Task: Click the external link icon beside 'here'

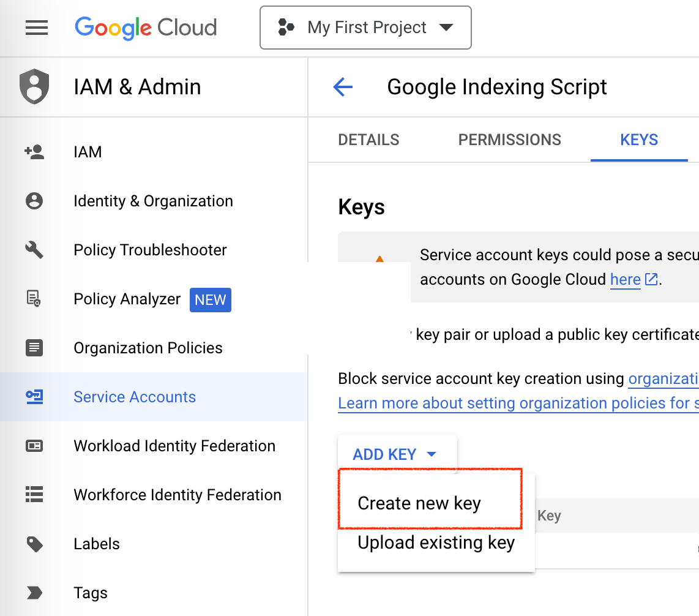Action: (651, 279)
